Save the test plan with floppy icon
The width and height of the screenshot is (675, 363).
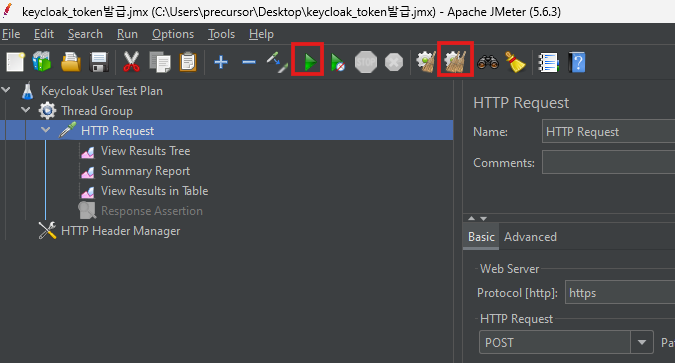[99, 62]
